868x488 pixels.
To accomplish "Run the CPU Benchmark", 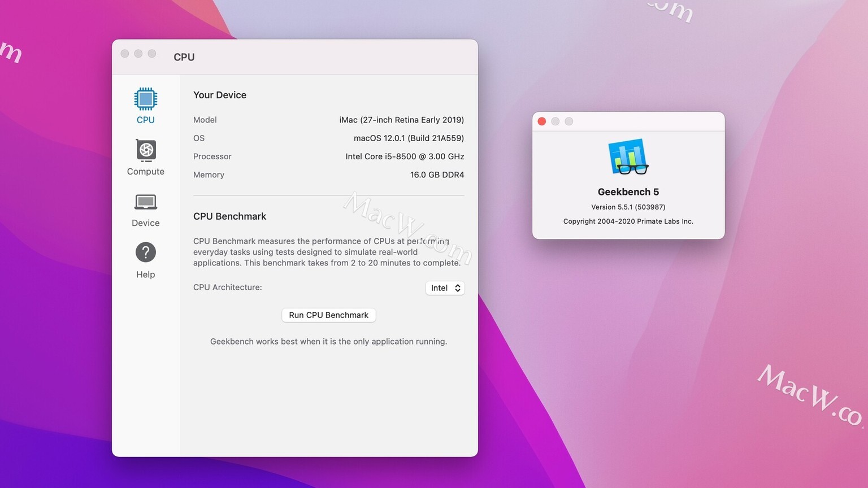I will point(328,315).
